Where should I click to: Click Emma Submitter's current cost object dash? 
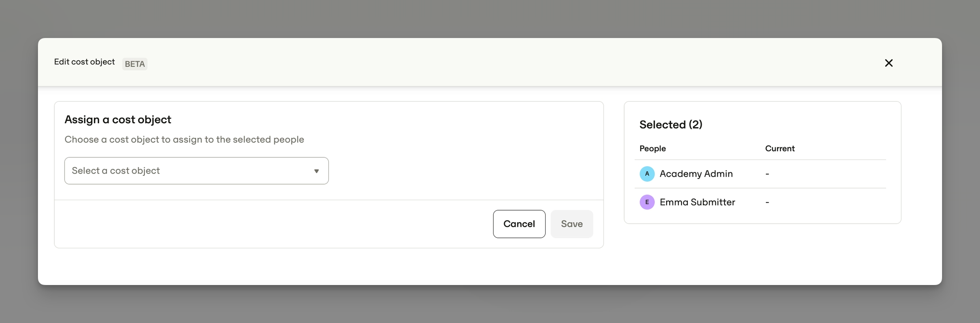click(767, 202)
